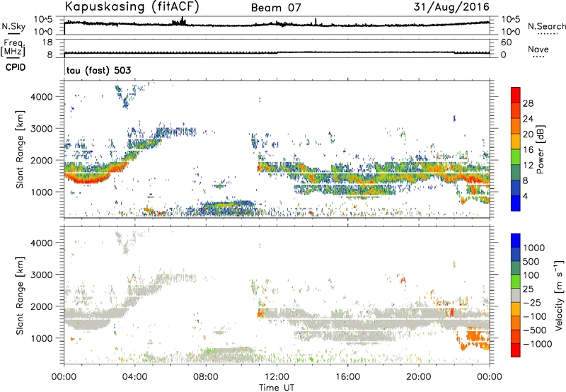
Task: Click the '18' tick on frequency axis
Action: pos(47,42)
